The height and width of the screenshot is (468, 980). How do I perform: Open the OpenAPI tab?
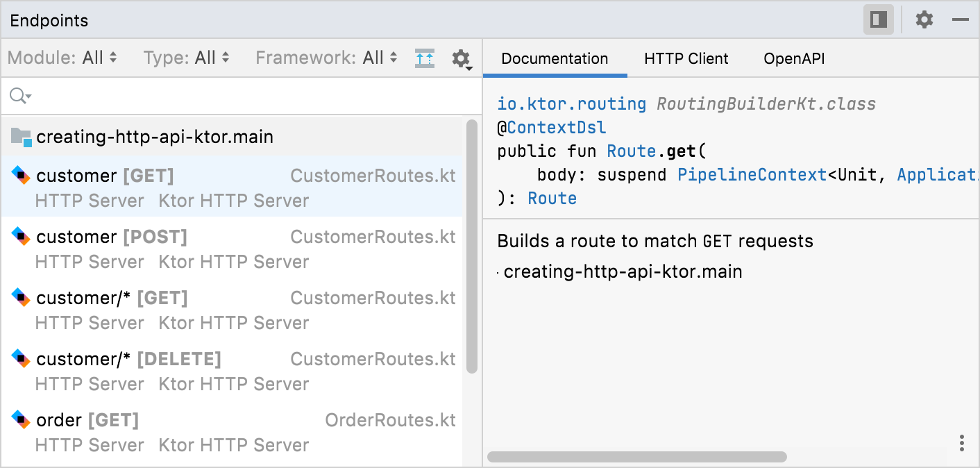[x=793, y=58]
